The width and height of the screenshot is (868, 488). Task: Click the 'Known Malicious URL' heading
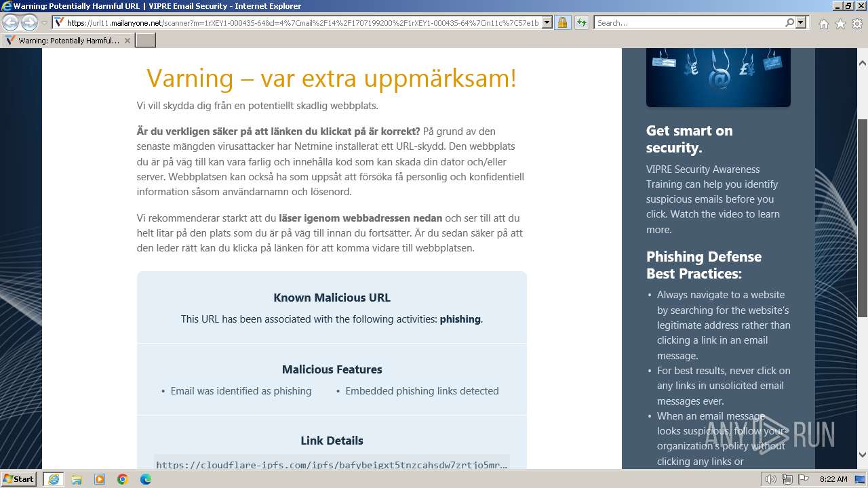coord(332,298)
